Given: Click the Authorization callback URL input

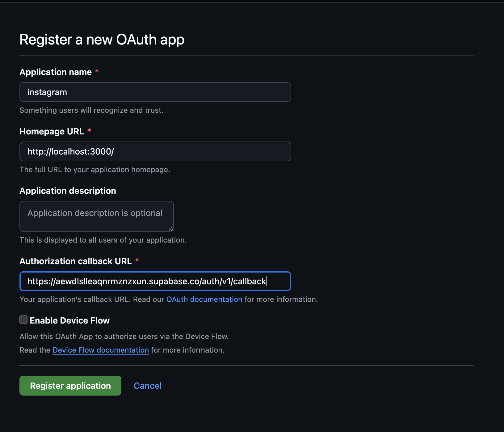Looking at the screenshot, I should tap(155, 281).
